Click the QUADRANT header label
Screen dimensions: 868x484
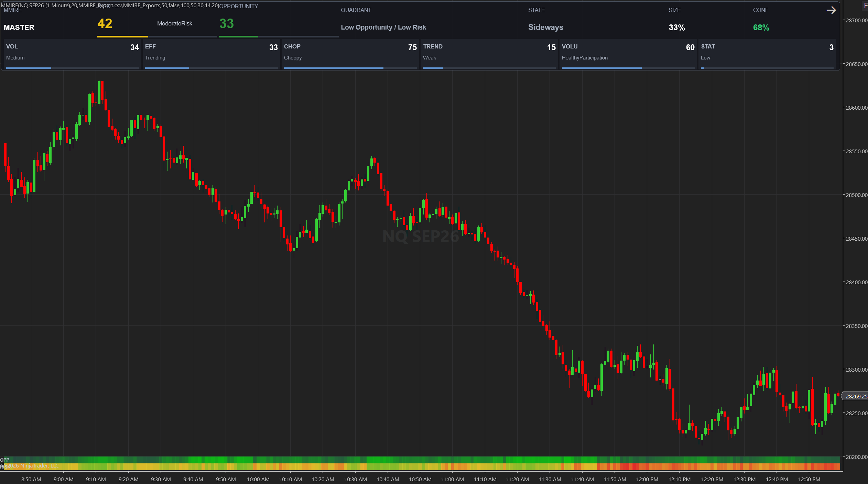pyautogui.click(x=356, y=10)
